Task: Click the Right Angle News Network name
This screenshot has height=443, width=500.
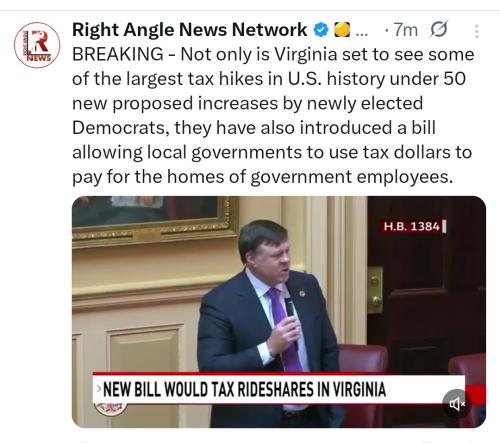Action: pos(189,30)
